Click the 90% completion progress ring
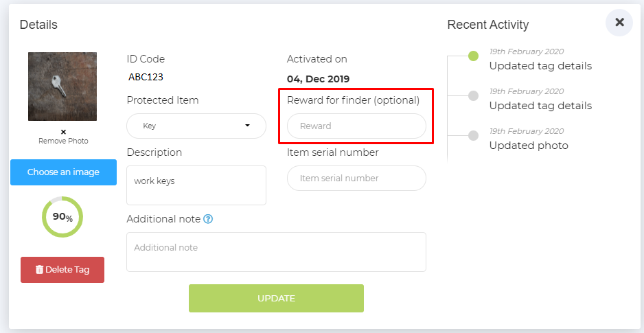The height and width of the screenshot is (333, 644). coord(62,217)
